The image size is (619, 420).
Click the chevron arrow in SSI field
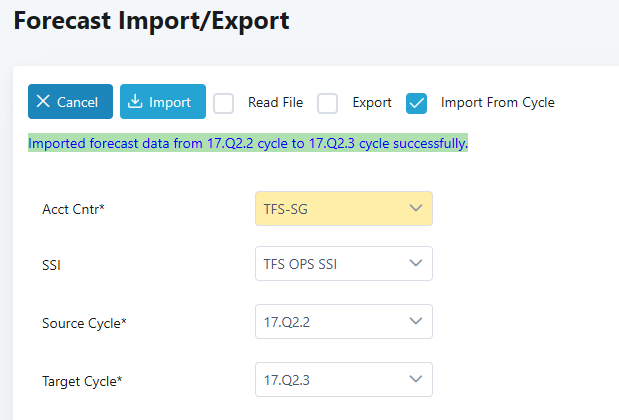(416, 264)
